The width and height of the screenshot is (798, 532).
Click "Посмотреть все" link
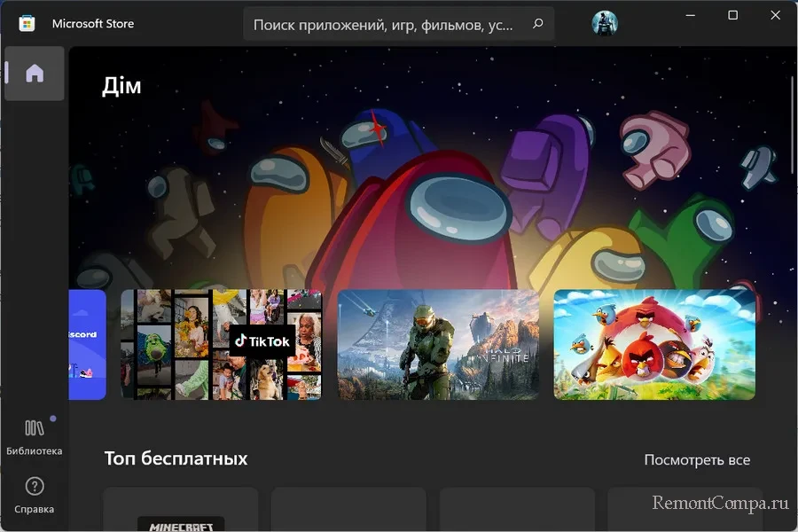click(x=697, y=459)
